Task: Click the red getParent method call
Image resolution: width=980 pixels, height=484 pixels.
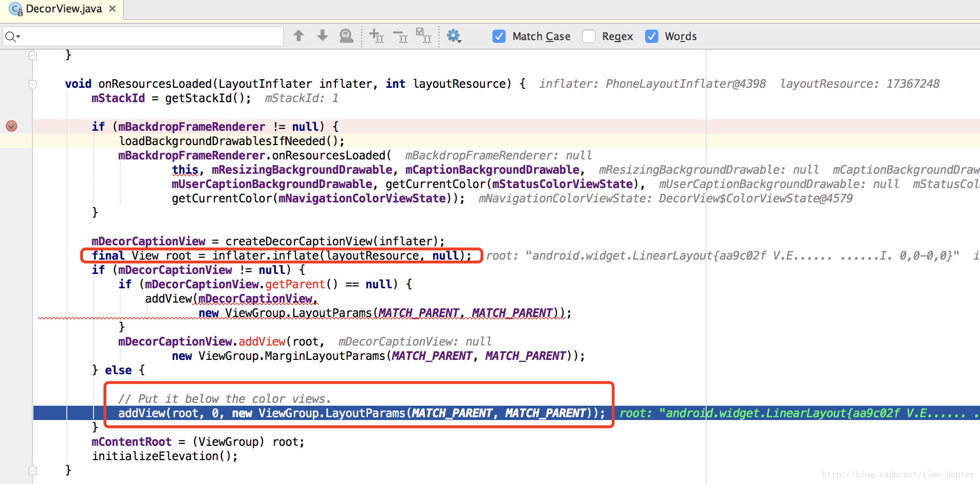Action: 295,284
